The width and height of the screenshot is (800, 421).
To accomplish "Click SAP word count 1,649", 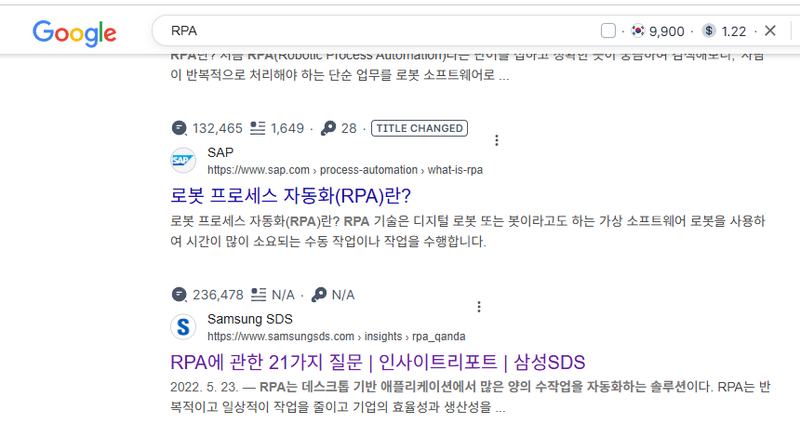I will pos(287,129).
